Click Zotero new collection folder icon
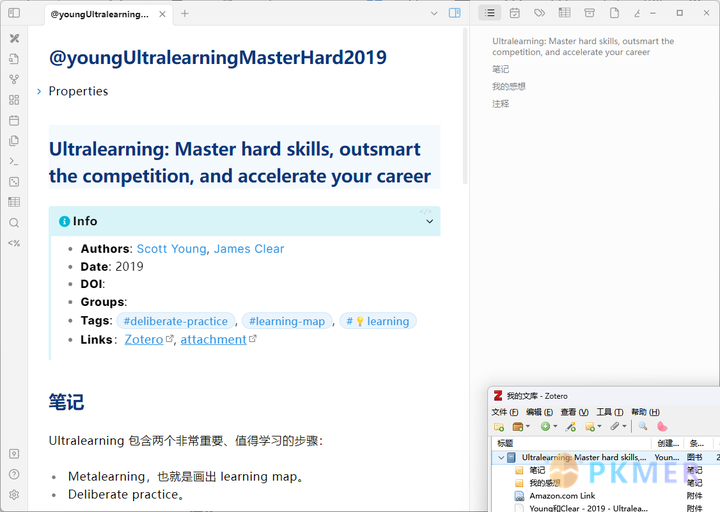 point(499,427)
